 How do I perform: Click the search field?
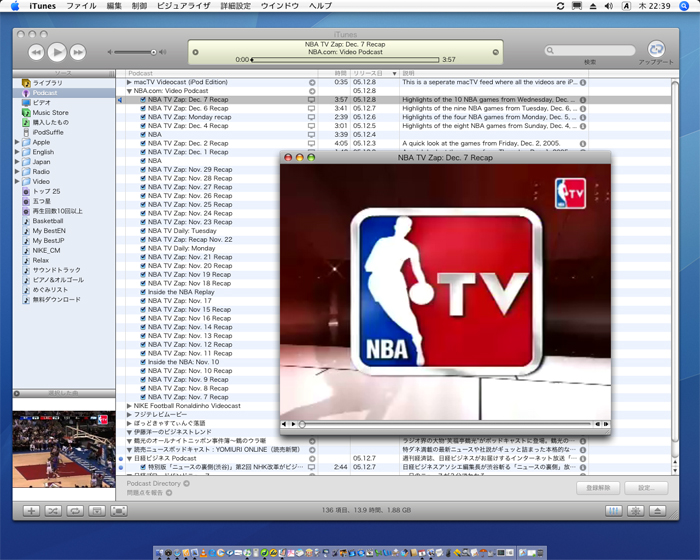point(590,50)
